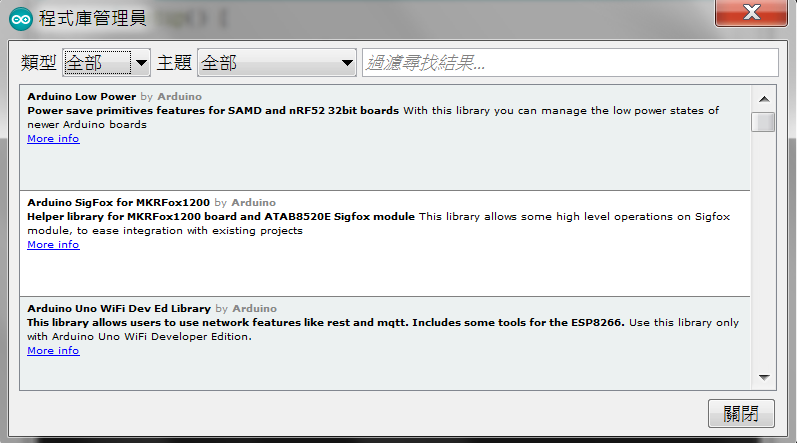Click the 程式庫管理員 window title

pyautogui.click(x=93, y=18)
